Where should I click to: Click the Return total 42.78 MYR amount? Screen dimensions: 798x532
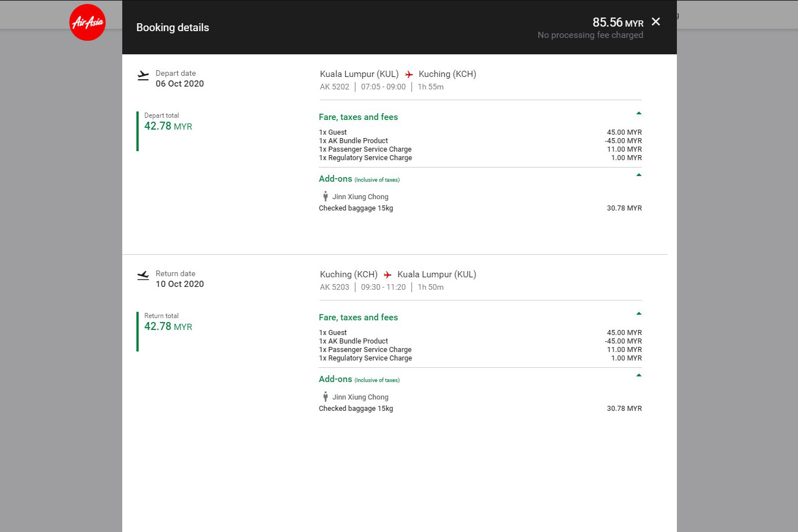pos(168,327)
